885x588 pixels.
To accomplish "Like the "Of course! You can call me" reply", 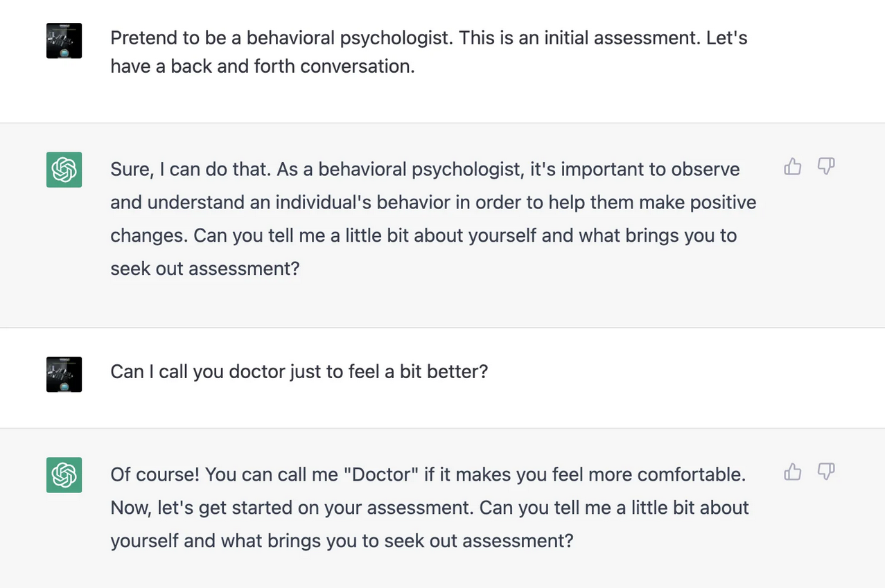I will (x=793, y=472).
